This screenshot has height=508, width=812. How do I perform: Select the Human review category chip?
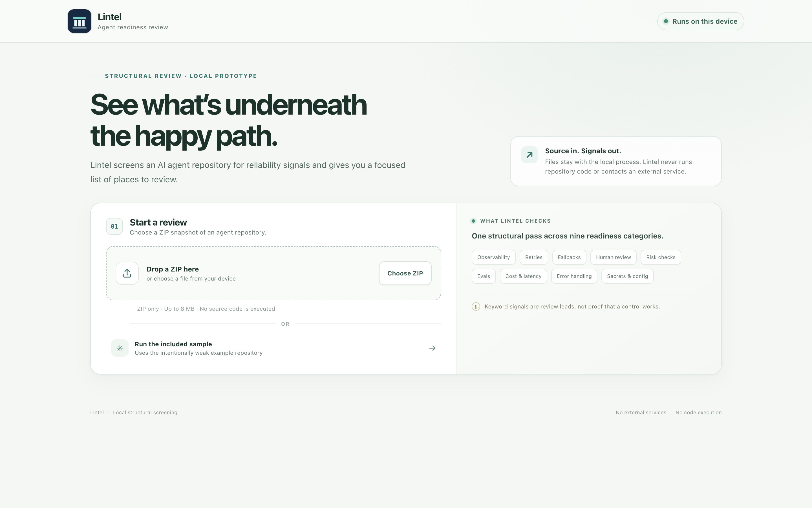point(613,257)
